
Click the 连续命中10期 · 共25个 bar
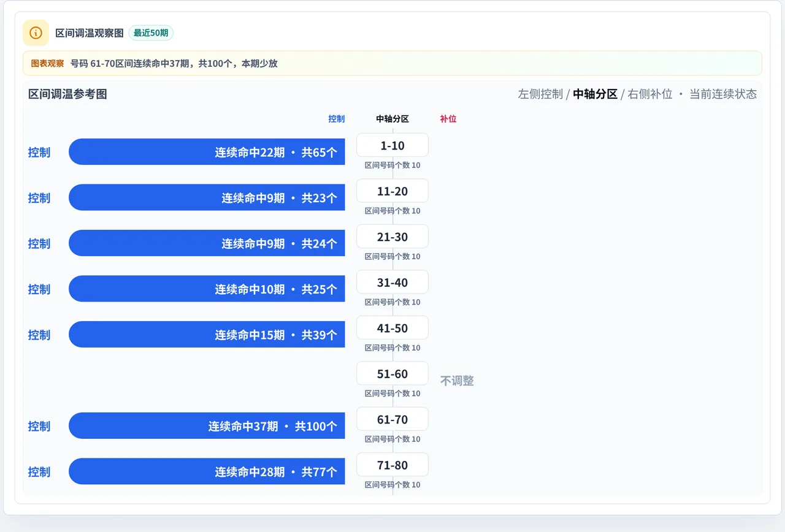click(207, 289)
